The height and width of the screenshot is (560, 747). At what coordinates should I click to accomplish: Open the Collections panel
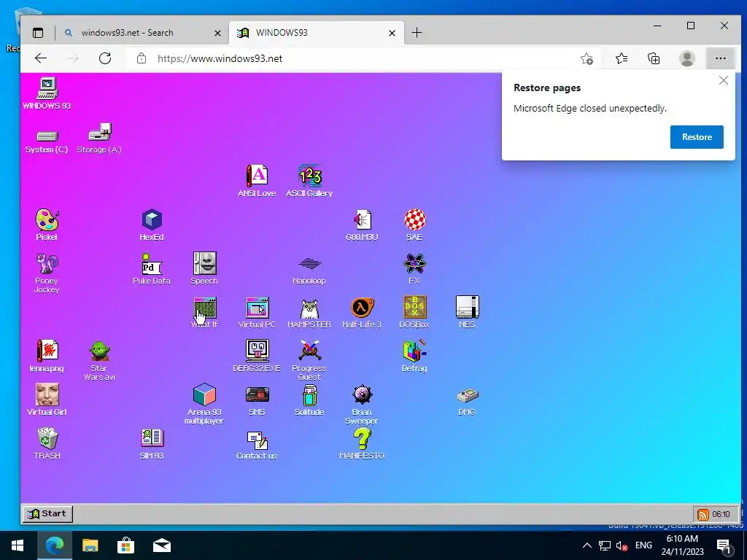[x=654, y=58]
